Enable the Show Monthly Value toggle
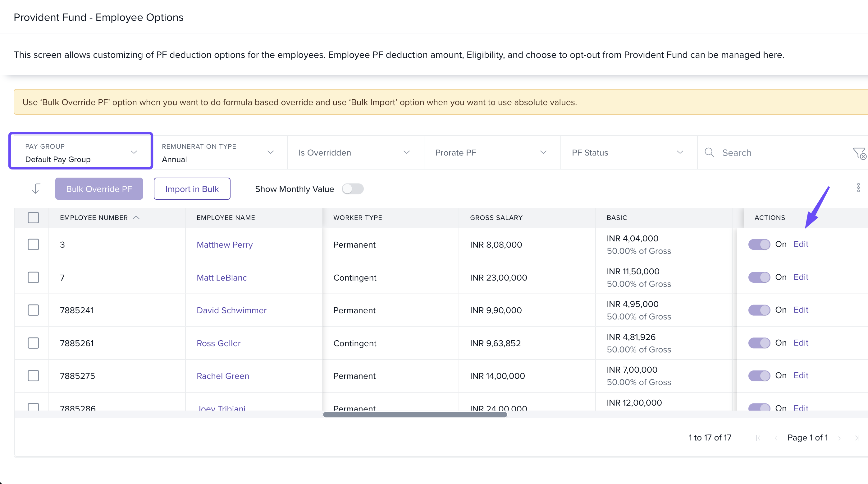 pyautogui.click(x=353, y=189)
